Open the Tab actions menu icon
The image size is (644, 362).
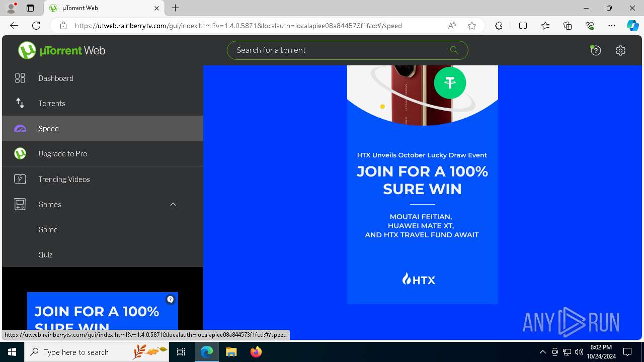(x=30, y=8)
